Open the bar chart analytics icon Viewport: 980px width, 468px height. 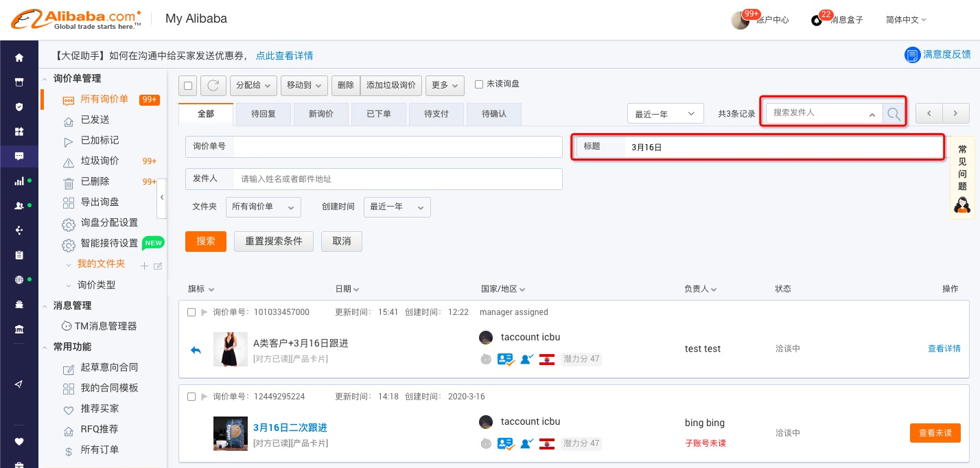pyautogui.click(x=19, y=181)
